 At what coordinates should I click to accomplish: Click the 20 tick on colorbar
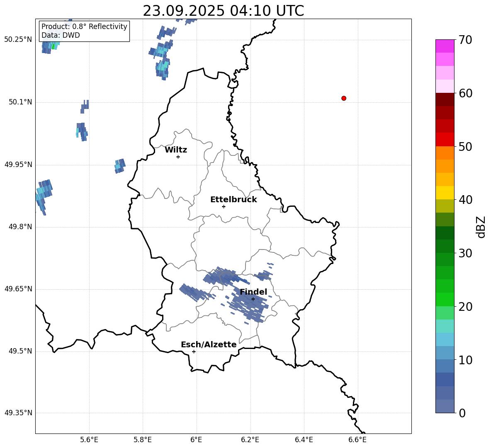click(x=465, y=307)
